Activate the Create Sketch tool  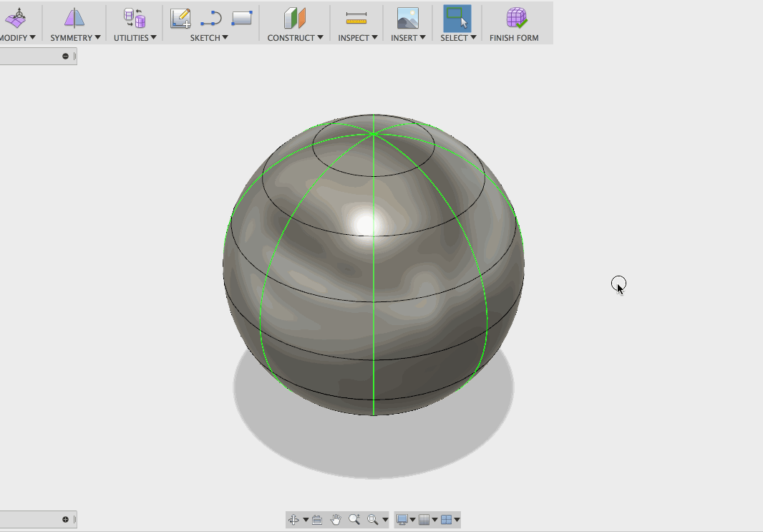(x=180, y=18)
